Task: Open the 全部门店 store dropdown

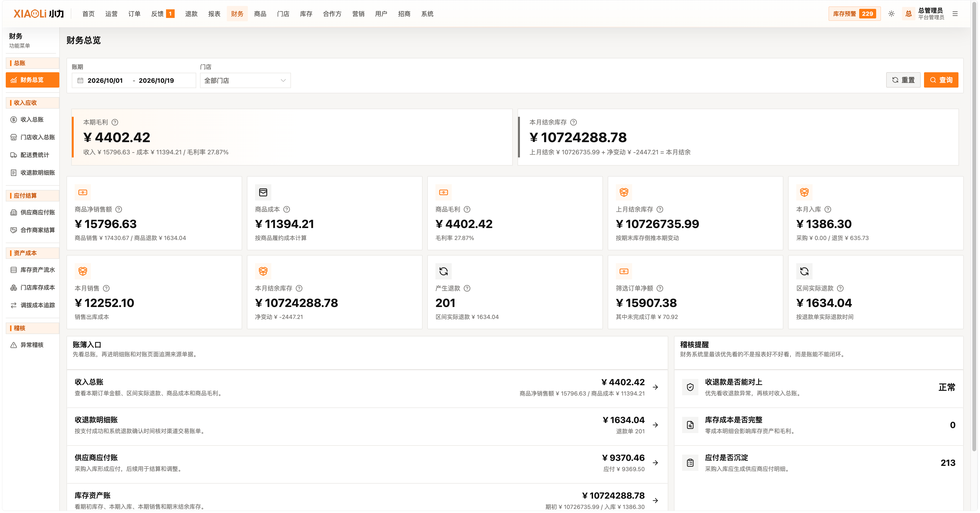Action: click(245, 81)
